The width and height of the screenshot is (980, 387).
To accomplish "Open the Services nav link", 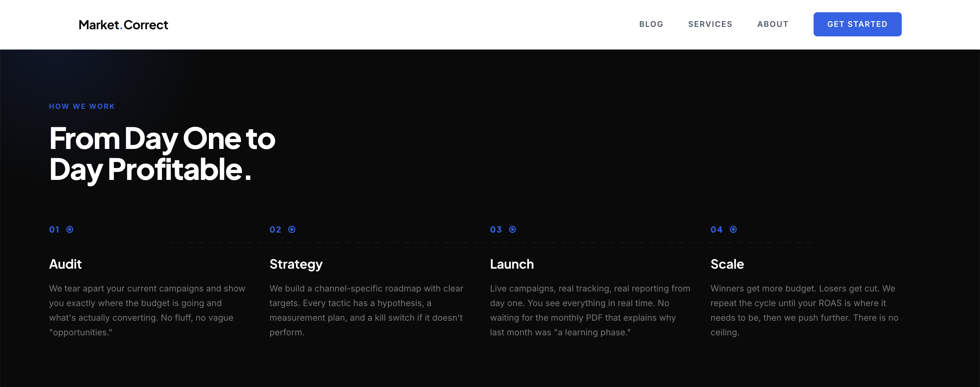I will 710,24.
